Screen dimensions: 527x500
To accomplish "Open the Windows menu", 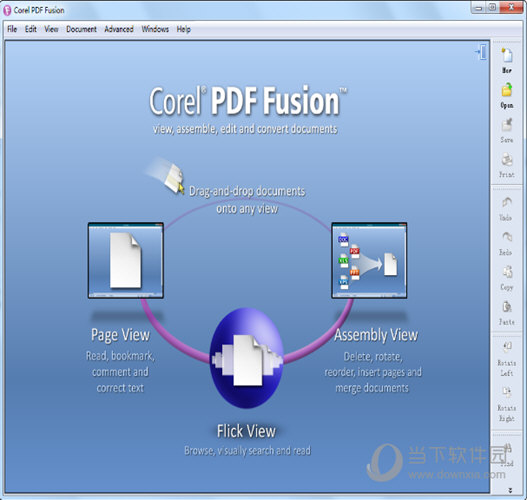I will (155, 29).
